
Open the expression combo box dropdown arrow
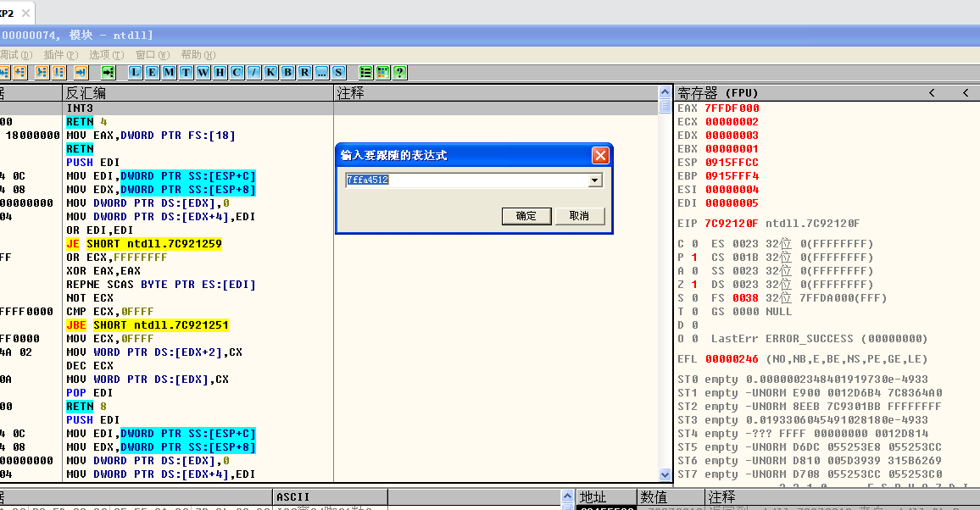click(594, 180)
